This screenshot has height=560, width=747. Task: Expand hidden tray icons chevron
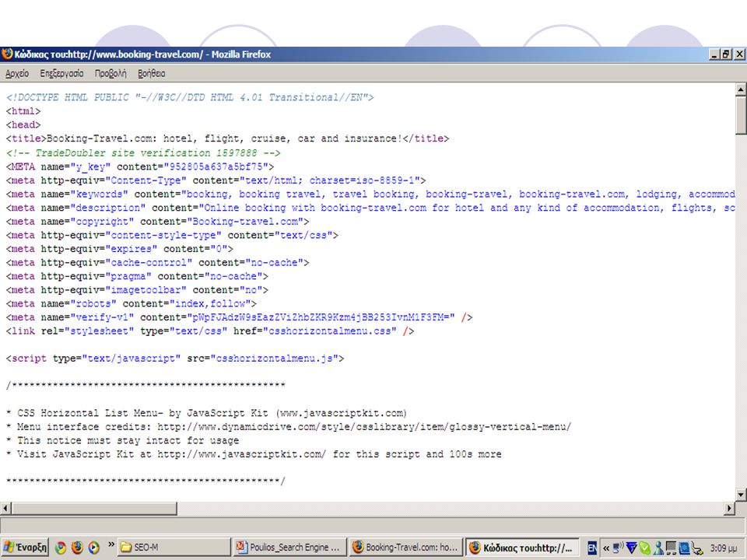click(606, 548)
